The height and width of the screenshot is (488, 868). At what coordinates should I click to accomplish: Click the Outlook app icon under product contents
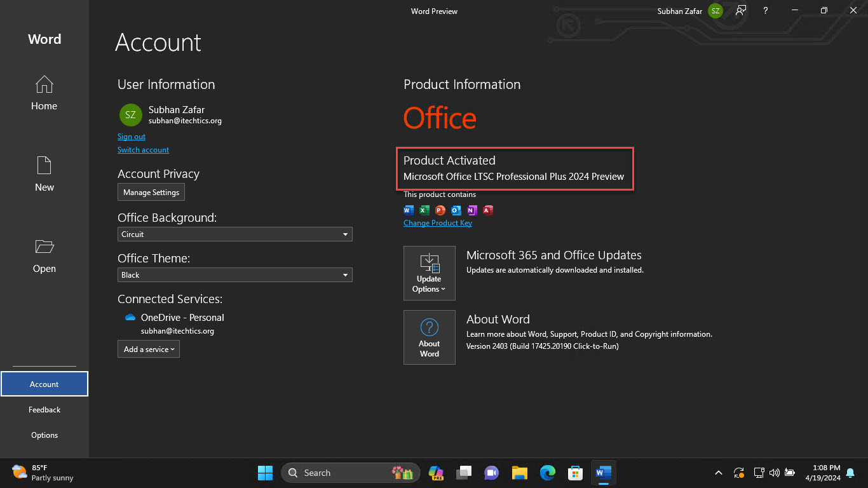(456, 210)
